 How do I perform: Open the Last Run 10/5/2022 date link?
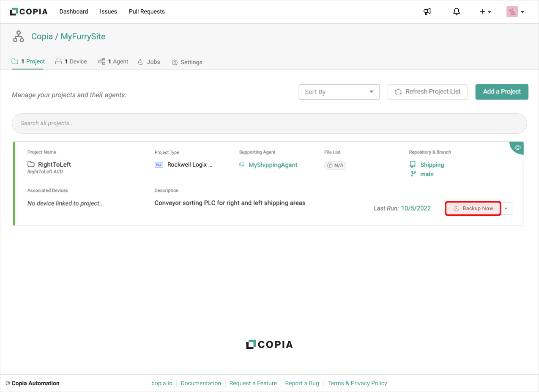click(416, 208)
